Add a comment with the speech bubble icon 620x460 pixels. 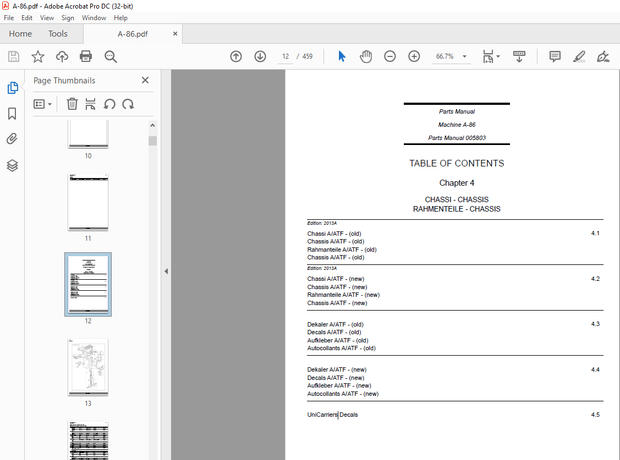coord(555,57)
